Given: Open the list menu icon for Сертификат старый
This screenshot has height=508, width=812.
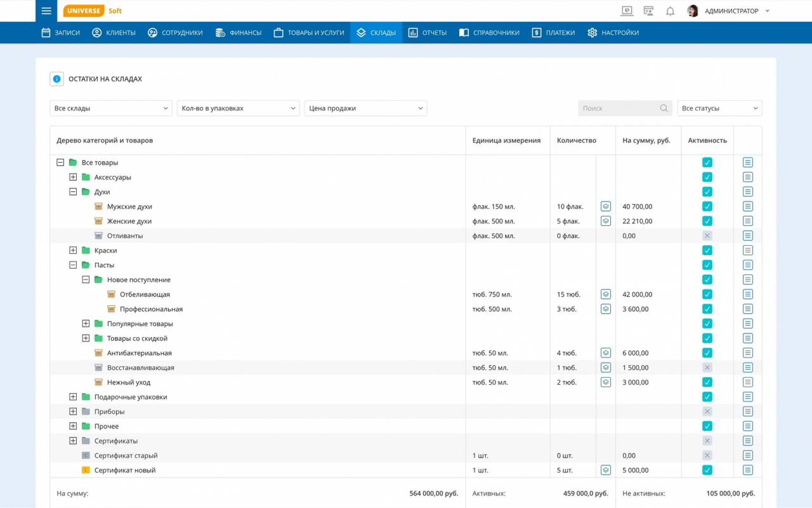Looking at the screenshot, I should tap(748, 455).
